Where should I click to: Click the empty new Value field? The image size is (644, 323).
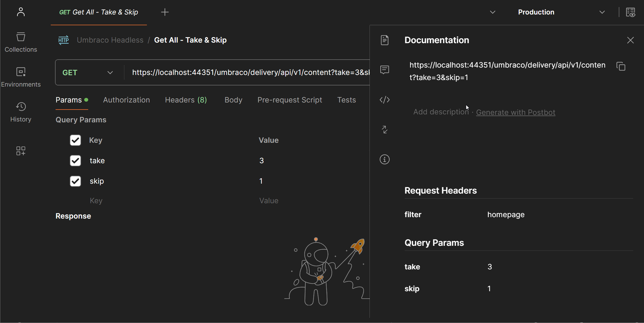click(269, 201)
